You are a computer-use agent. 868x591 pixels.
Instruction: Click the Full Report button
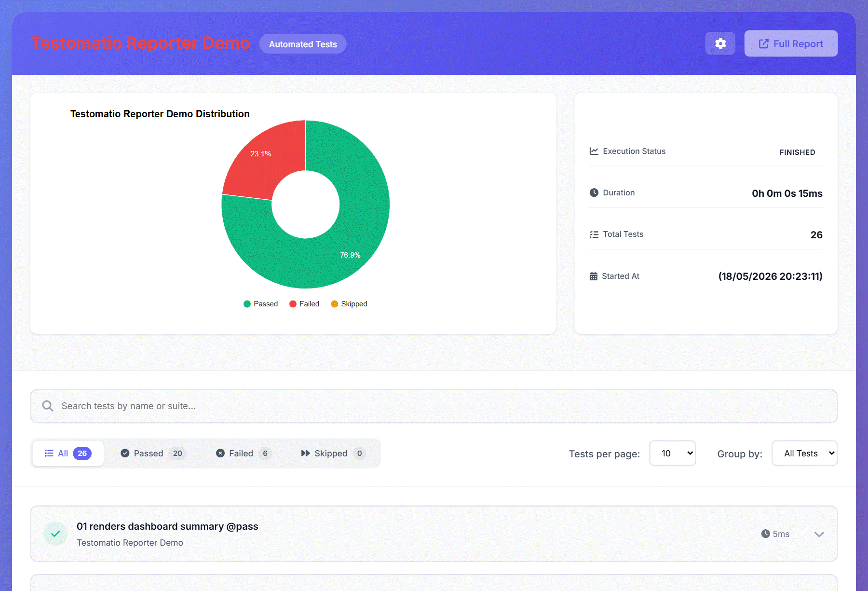pos(791,43)
